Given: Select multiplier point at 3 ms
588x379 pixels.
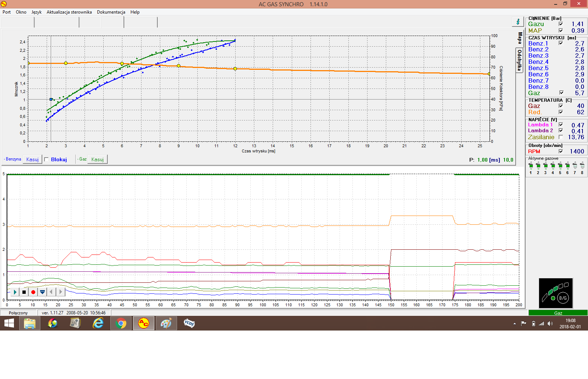Looking at the screenshot, I should coord(66,63).
